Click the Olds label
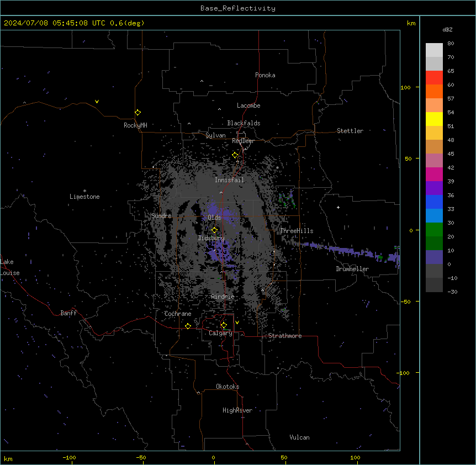This screenshot has height=465, width=476. (214, 218)
